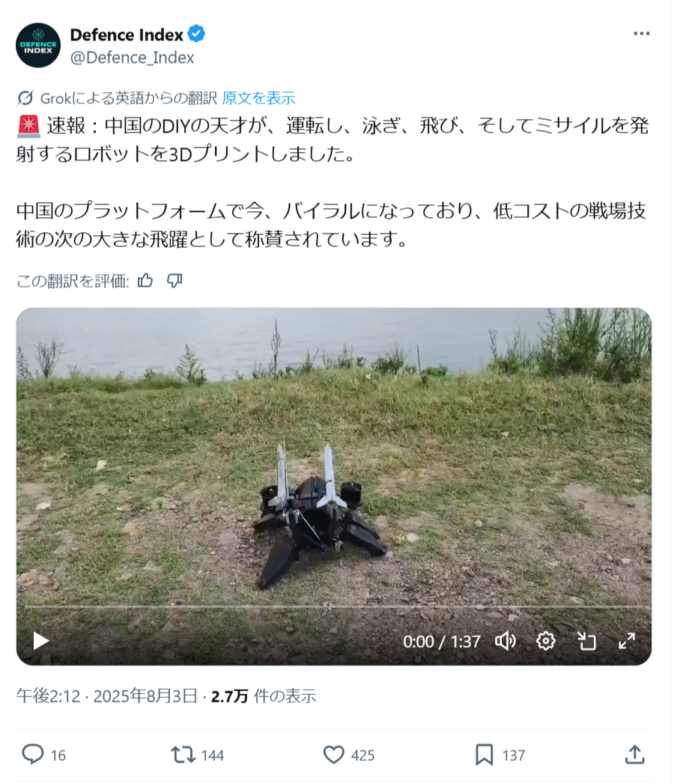Open the Defence Index display name link
674x784 pixels.
tap(127, 35)
